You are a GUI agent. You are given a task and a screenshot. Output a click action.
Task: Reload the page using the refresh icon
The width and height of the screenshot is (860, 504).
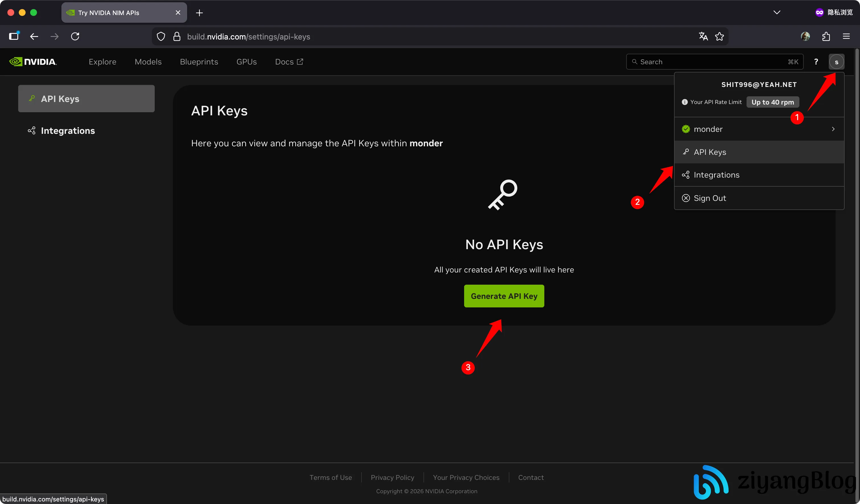(75, 36)
